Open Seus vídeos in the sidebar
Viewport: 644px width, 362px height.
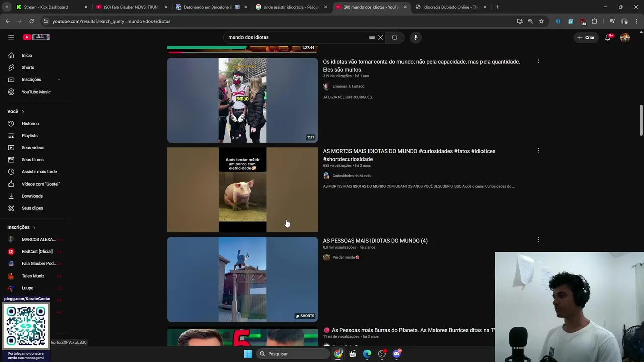(x=33, y=148)
